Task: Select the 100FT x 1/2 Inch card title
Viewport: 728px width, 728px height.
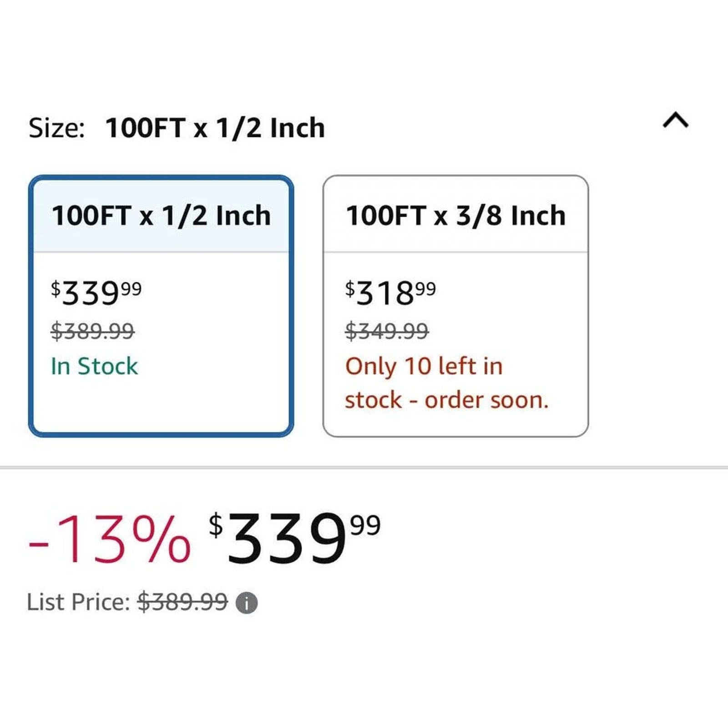Action: pyautogui.click(x=161, y=215)
